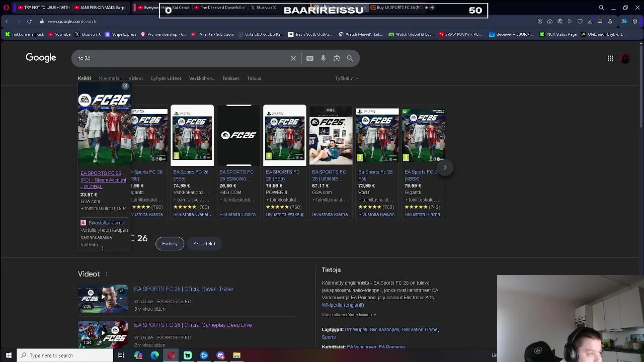Go back with the browser back arrow
The height and width of the screenshot is (362, 644).
(x=7, y=22)
